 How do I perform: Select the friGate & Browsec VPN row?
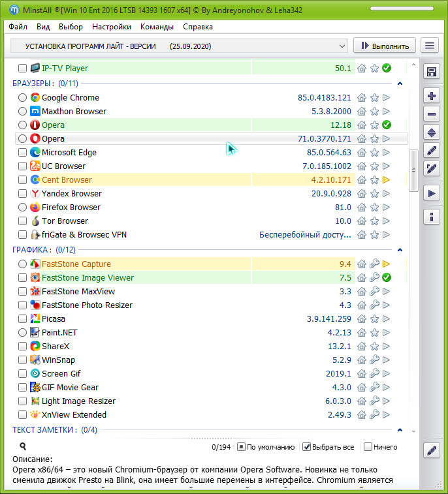coord(211,235)
